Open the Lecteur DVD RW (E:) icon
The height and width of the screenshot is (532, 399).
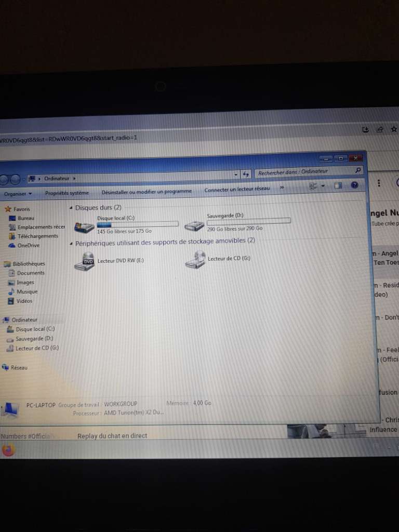point(85,262)
